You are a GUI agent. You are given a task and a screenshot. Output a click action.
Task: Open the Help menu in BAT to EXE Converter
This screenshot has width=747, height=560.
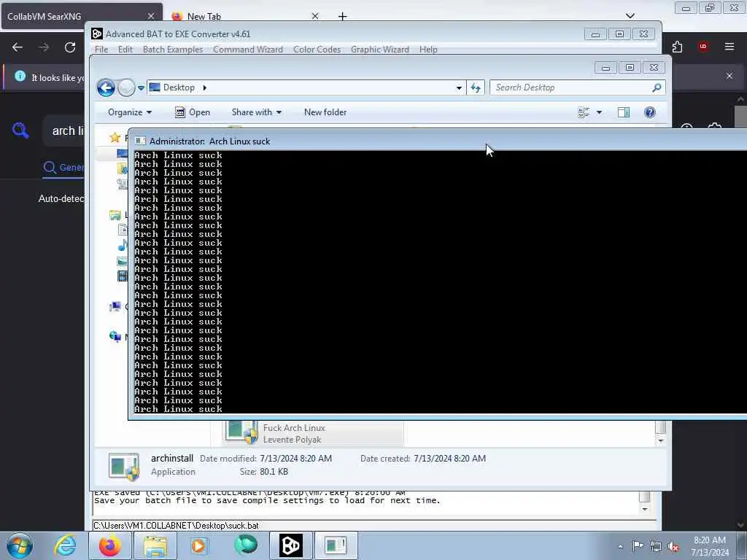(x=428, y=50)
